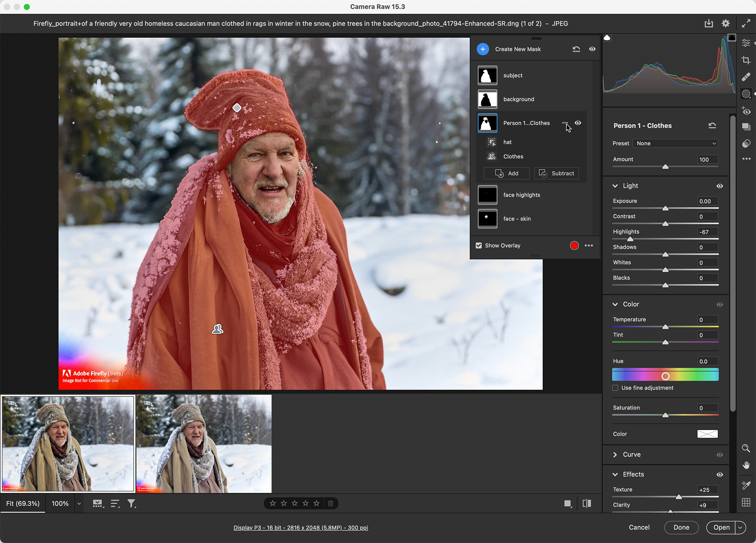Screen dimensions: 756x543
Task: Select the hat mask component
Action: 507,142
